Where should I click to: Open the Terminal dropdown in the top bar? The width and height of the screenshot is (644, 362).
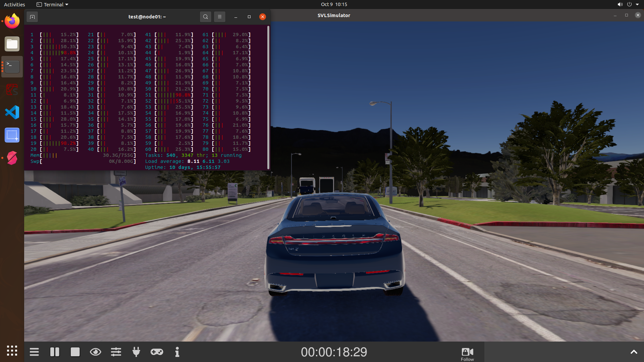click(x=52, y=4)
